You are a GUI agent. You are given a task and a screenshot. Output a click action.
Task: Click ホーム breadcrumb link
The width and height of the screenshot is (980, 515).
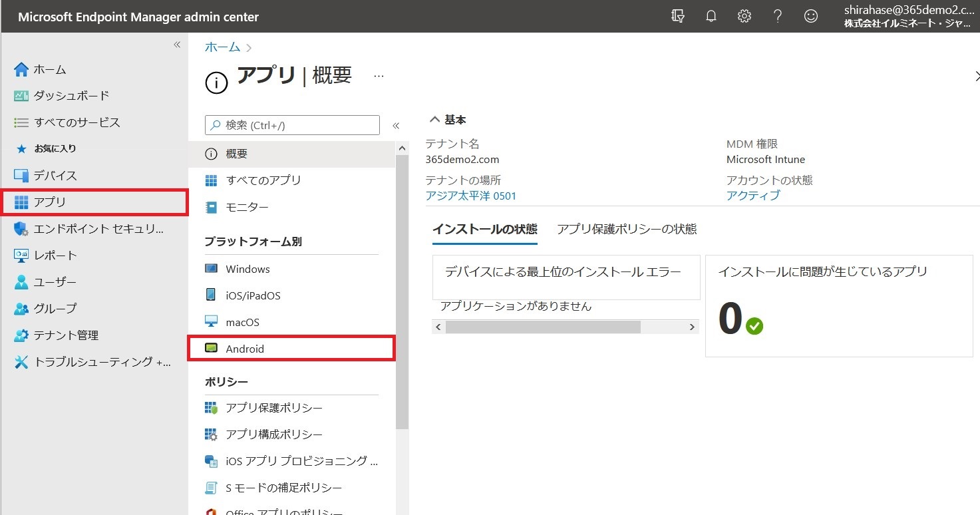click(222, 47)
